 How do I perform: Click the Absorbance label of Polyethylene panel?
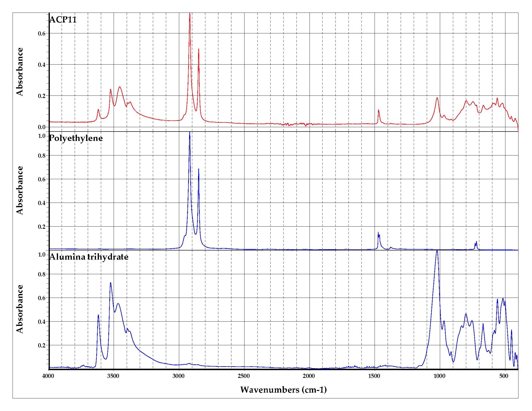[x=20, y=191]
